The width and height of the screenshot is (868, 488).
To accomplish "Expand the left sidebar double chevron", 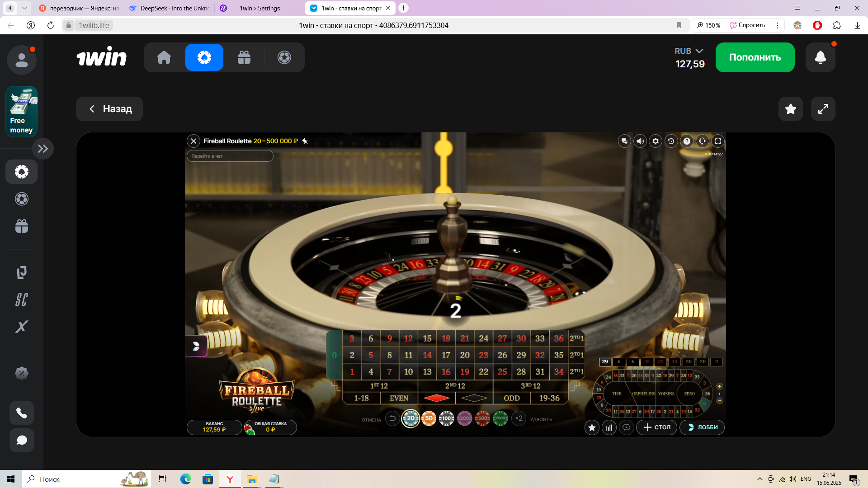I will pos(43,149).
